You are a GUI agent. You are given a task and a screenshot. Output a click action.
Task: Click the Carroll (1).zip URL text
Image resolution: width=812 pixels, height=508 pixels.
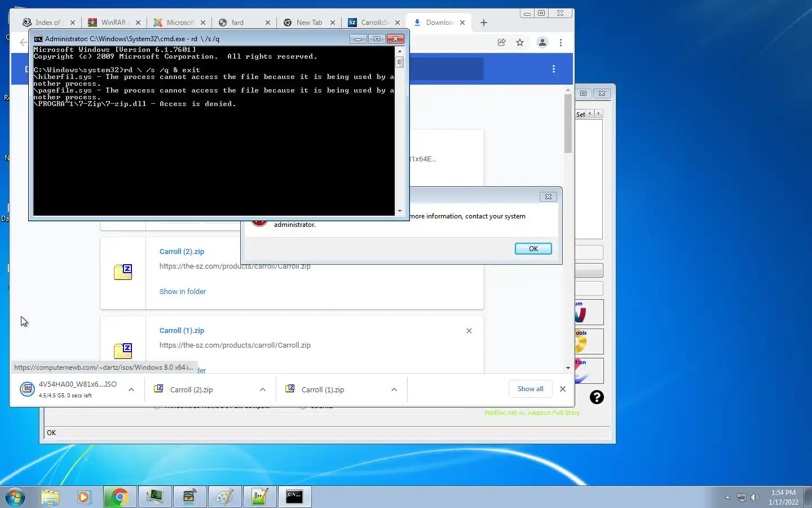tap(235, 345)
